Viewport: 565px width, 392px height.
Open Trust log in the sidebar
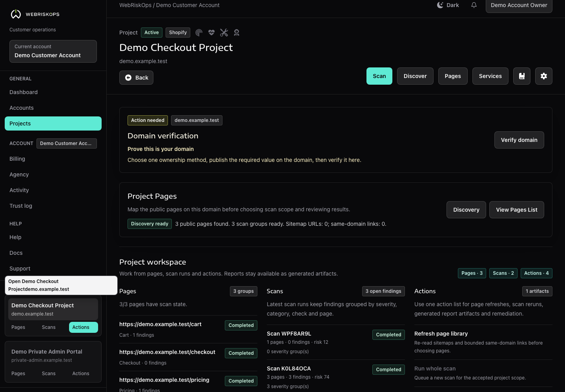[53, 206]
